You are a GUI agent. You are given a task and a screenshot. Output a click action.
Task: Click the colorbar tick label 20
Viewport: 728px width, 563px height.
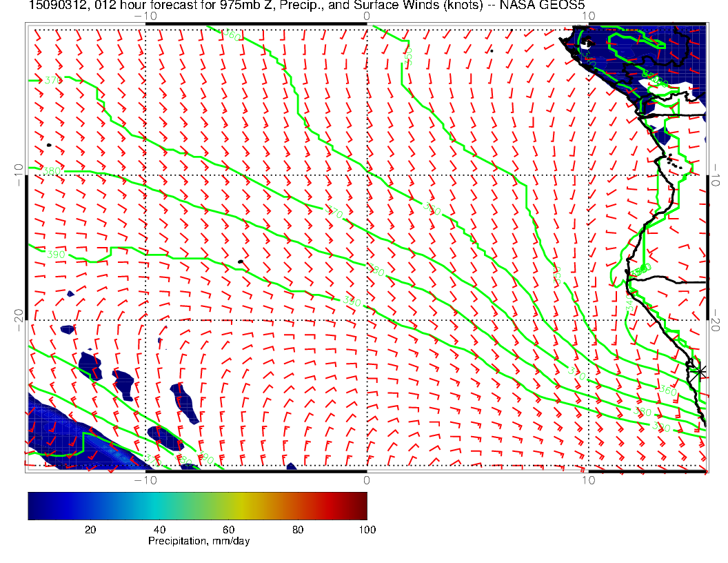coord(90,529)
